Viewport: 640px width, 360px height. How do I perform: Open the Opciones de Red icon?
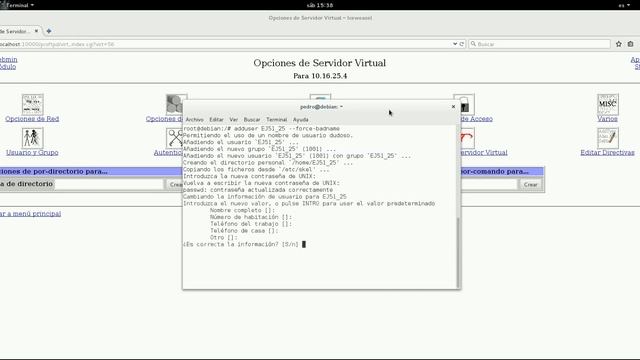pyautogui.click(x=32, y=104)
